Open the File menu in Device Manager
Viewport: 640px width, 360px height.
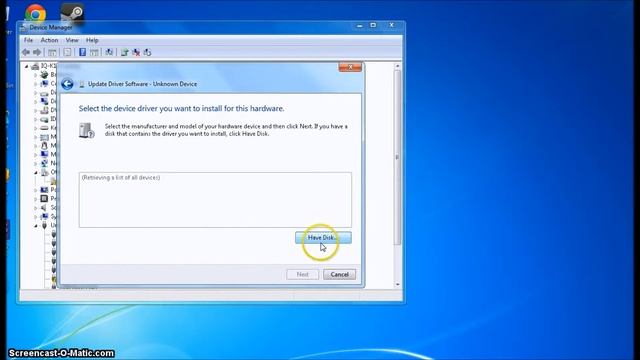point(28,40)
